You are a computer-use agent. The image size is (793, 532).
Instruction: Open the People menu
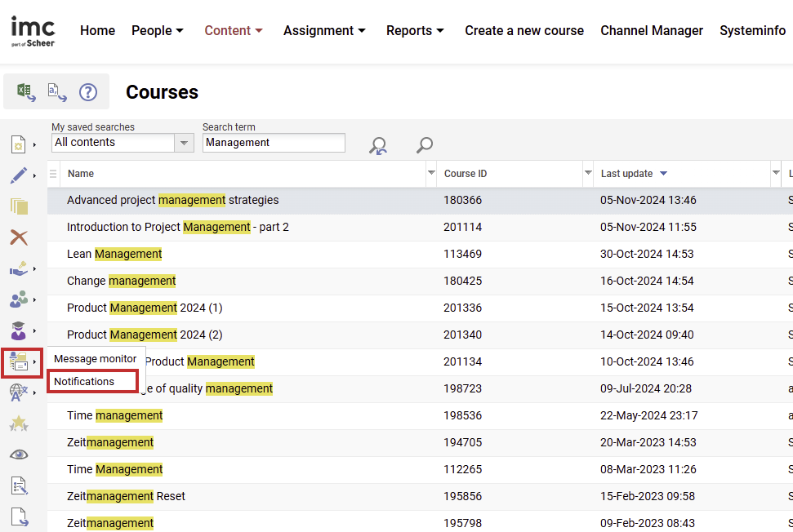pos(157,30)
